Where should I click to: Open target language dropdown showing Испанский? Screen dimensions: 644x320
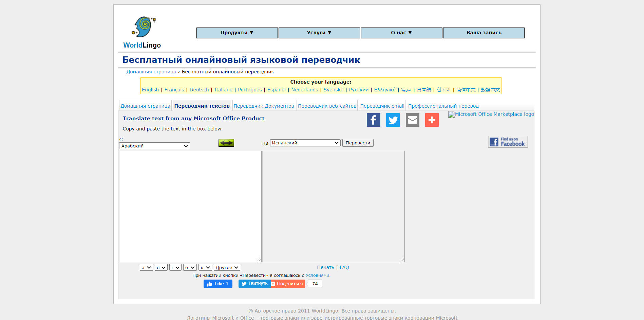pyautogui.click(x=305, y=143)
